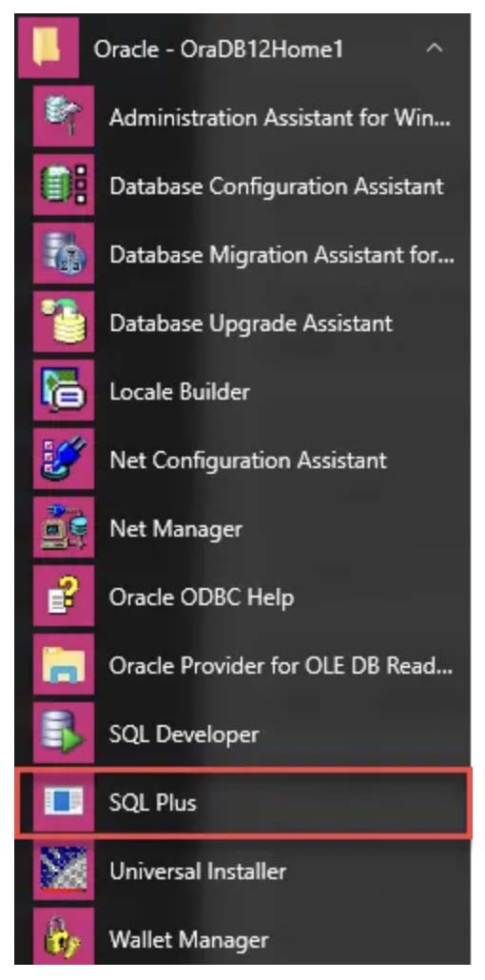Image resolution: width=485 pixels, height=980 pixels.
Task: Collapse the Oracle - OraDB12Home1 chevron
Action: (435, 49)
